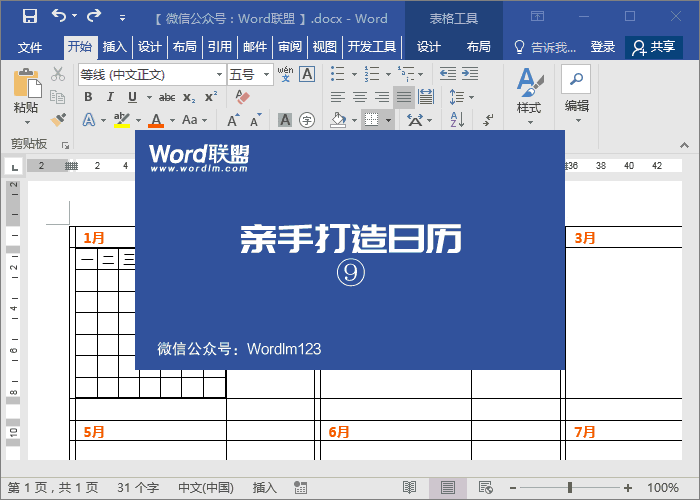This screenshot has height=500, width=700.
Task: Collapse the ribbon with the chevron
Action: pyautogui.click(x=684, y=145)
